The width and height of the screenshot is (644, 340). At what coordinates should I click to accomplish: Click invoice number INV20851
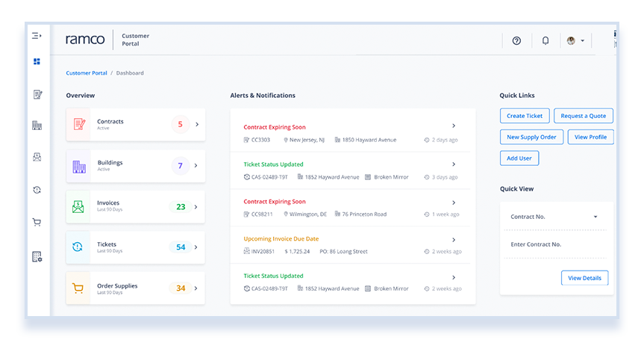pyautogui.click(x=263, y=251)
